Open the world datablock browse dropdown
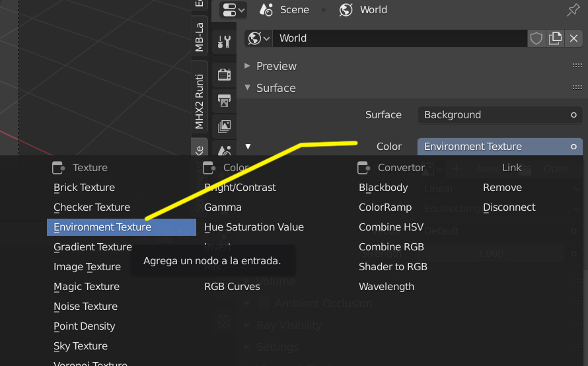Image resolution: width=588 pixels, height=366 pixels. coord(259,38)
